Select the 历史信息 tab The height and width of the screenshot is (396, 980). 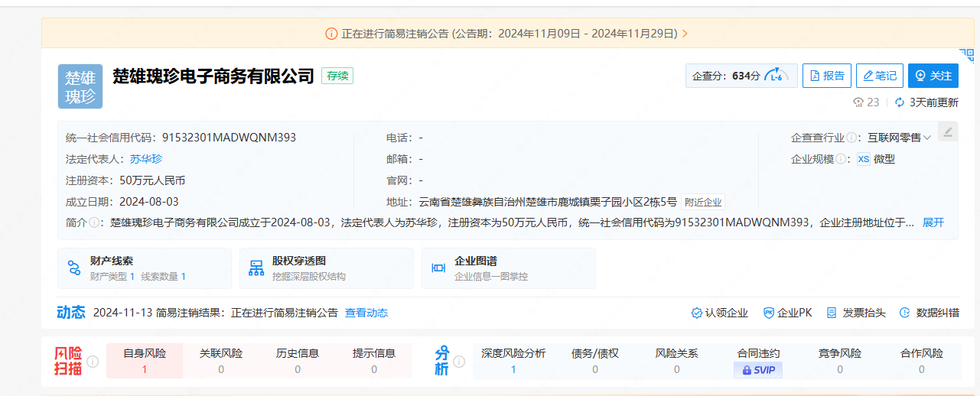click(x=298, y=362)
